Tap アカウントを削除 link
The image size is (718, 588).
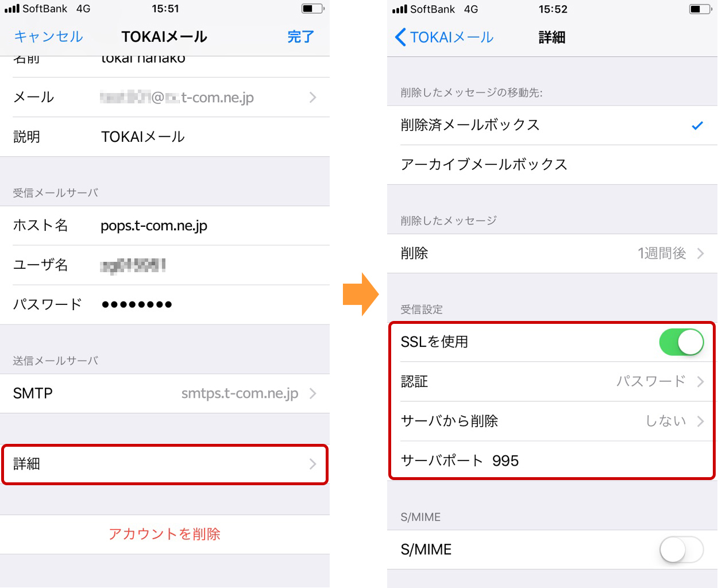click(164, 534)
